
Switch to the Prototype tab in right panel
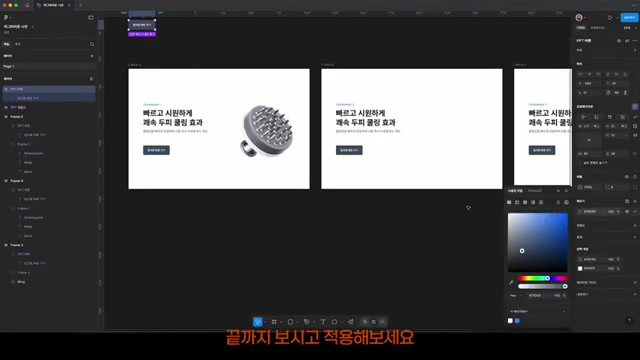click(x=598, y=28)
